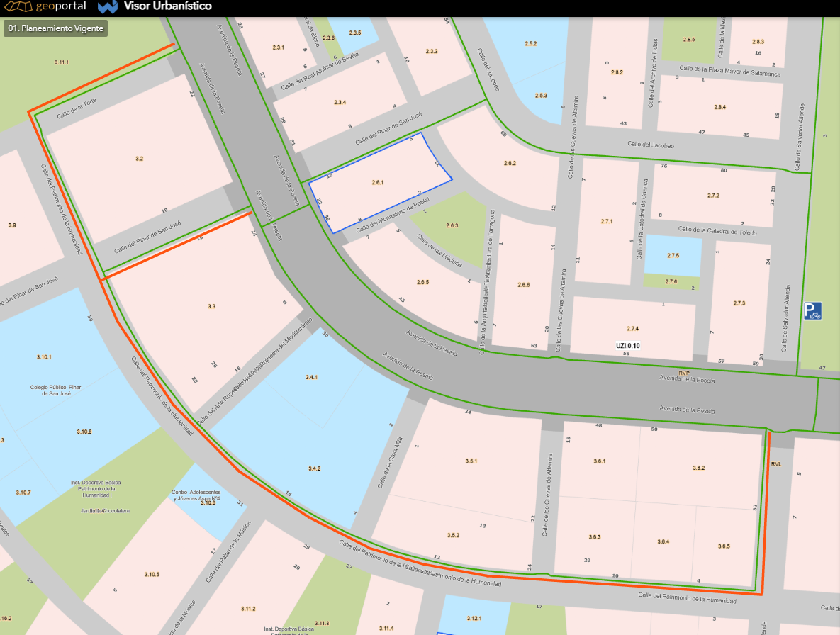
Task: Click the geoportal map logo icon
Action: pyautogui.click(x=18, y=6)
